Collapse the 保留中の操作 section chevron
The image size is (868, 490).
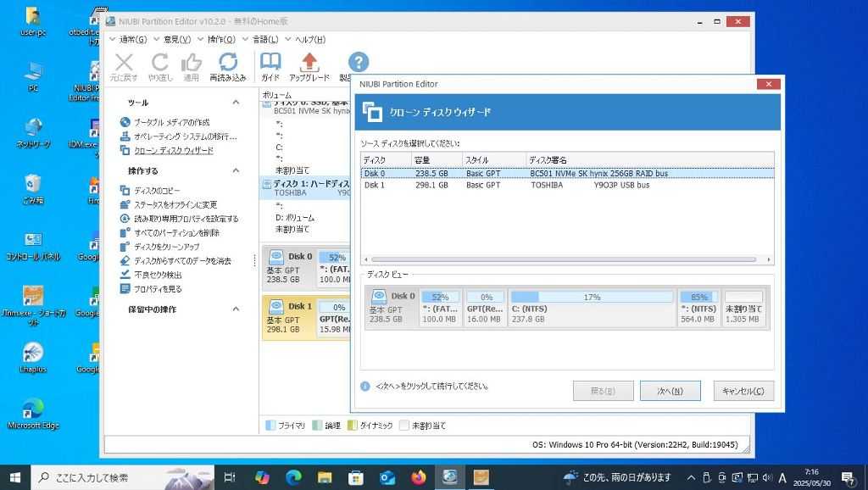tap(236, 309)
